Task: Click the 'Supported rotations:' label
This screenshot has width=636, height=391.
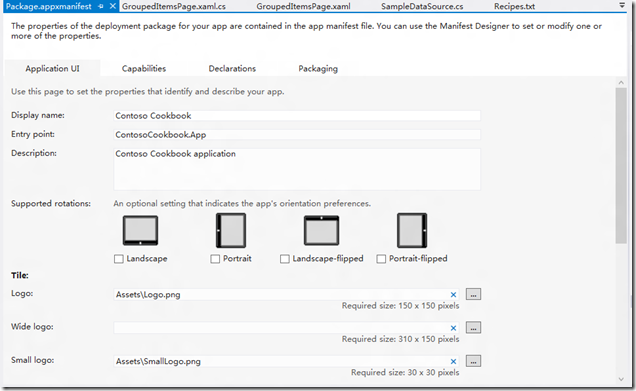Action: pos(51,204)
